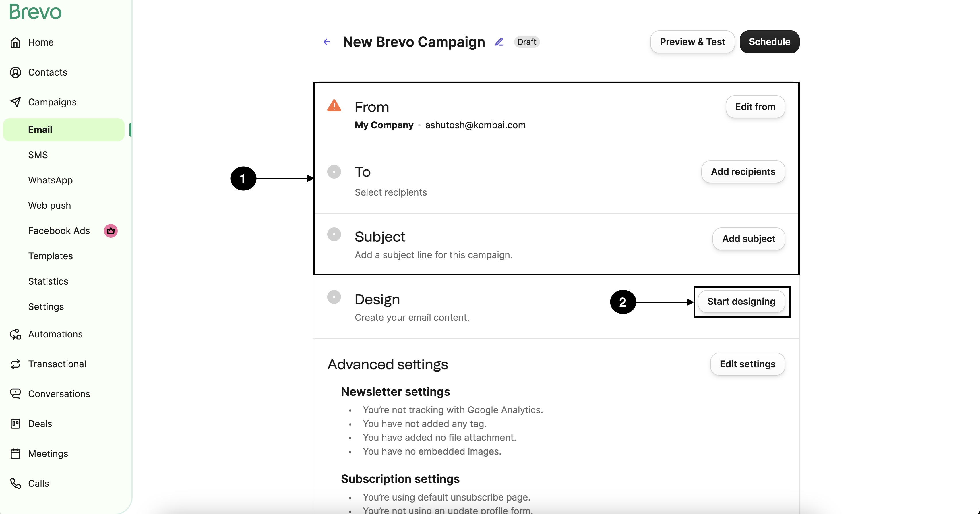This screenshot has height=514, width=980.
Task: Open Calls in the sidebar
Action: (38, 484)
